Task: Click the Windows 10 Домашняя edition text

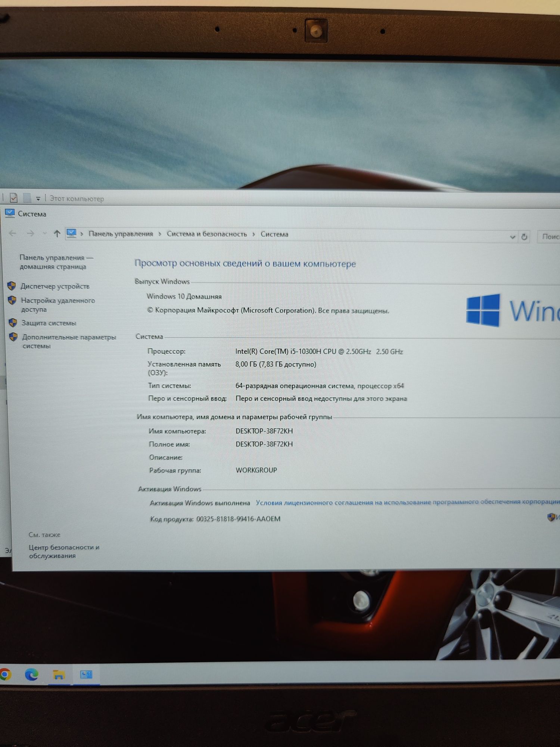Action: 184,297
